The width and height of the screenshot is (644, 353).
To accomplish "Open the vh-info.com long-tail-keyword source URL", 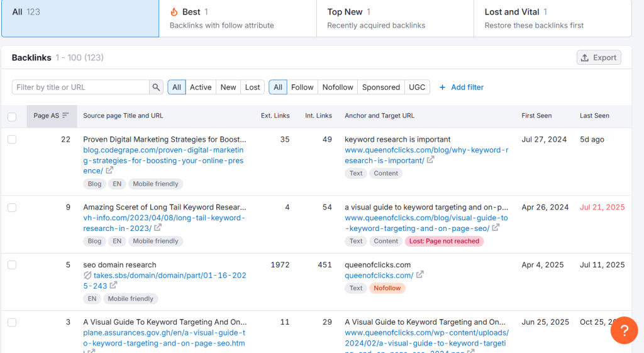I will [164, 223].
